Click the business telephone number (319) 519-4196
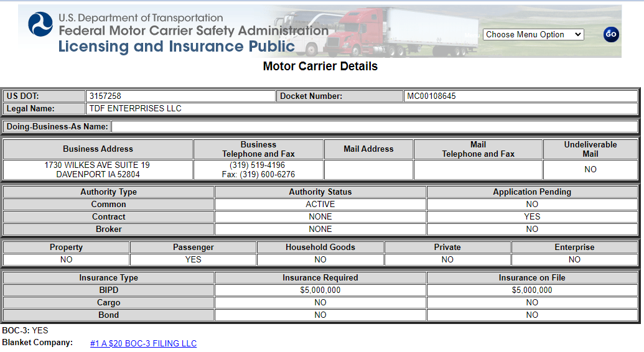 [x=258, y=165]
